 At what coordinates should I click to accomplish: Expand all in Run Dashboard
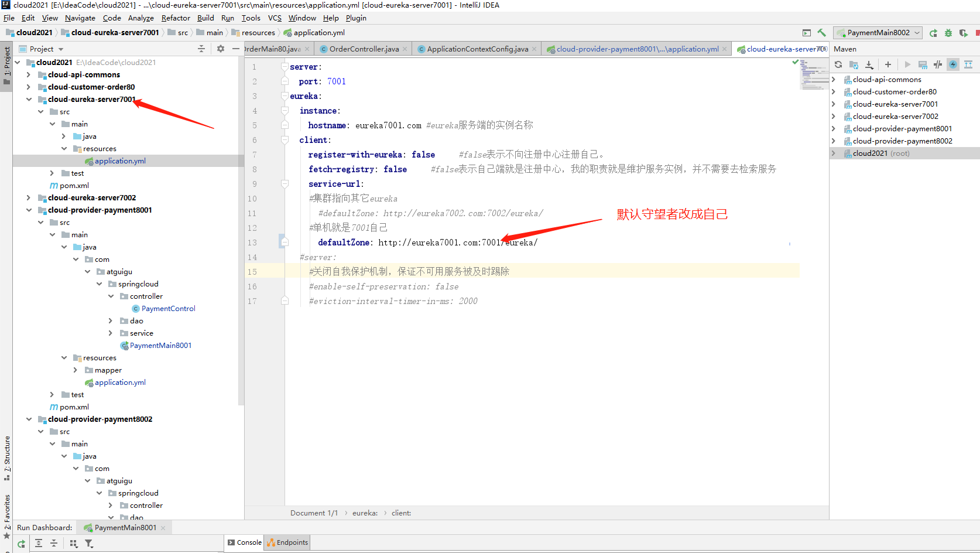[39, 544]
